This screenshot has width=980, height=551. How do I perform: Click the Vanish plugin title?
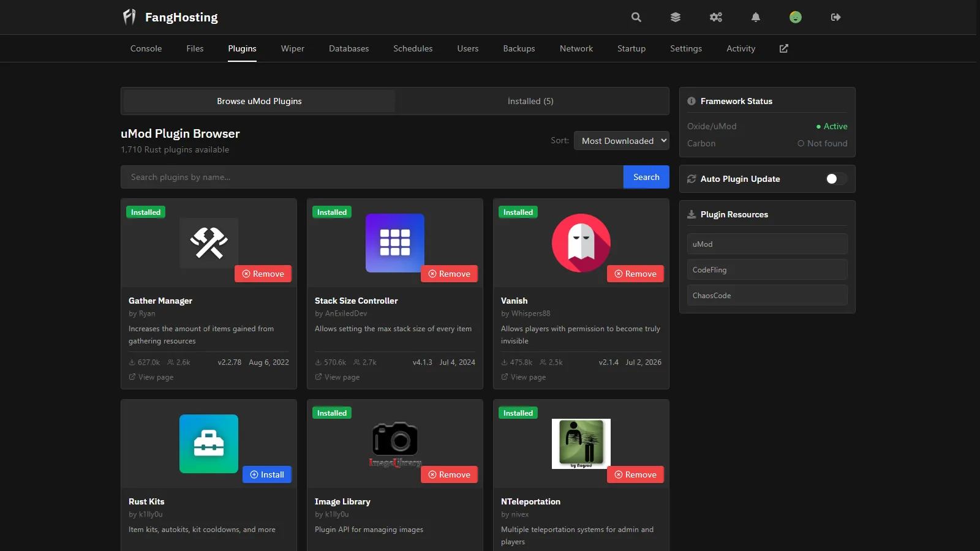tap(514, 301)
